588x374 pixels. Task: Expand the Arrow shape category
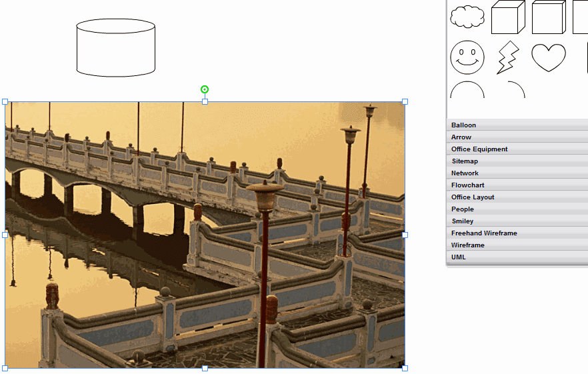517,137
